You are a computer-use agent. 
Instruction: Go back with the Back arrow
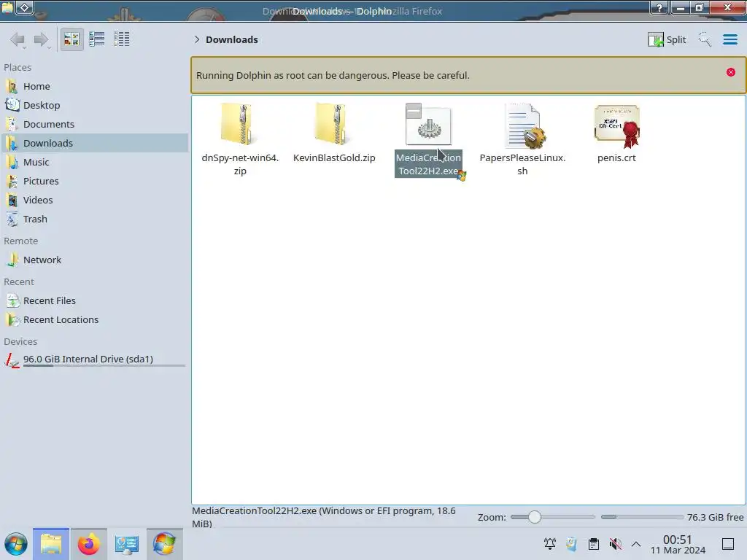pyautogui.click(x=18, y=39)
